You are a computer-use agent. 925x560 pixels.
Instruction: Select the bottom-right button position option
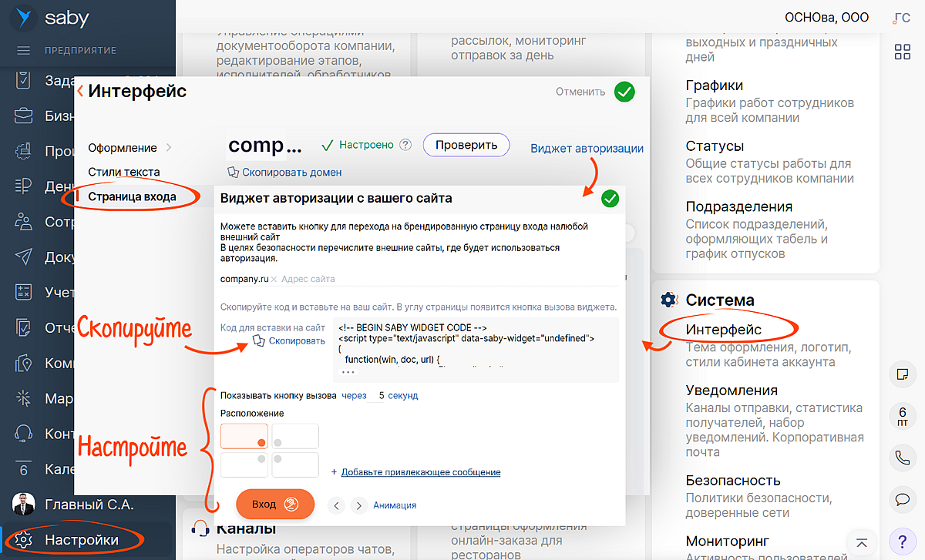pyautogui.click(x=295, y=464)
